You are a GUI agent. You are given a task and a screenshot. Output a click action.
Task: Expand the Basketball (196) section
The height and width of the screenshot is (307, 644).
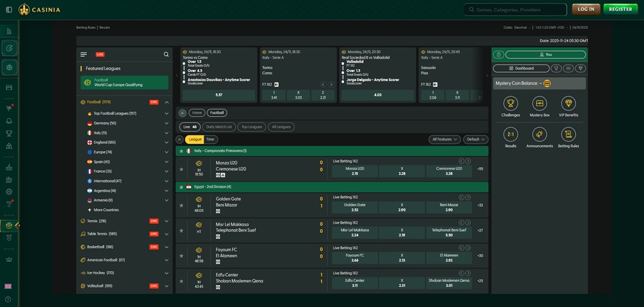pos(167,247)
